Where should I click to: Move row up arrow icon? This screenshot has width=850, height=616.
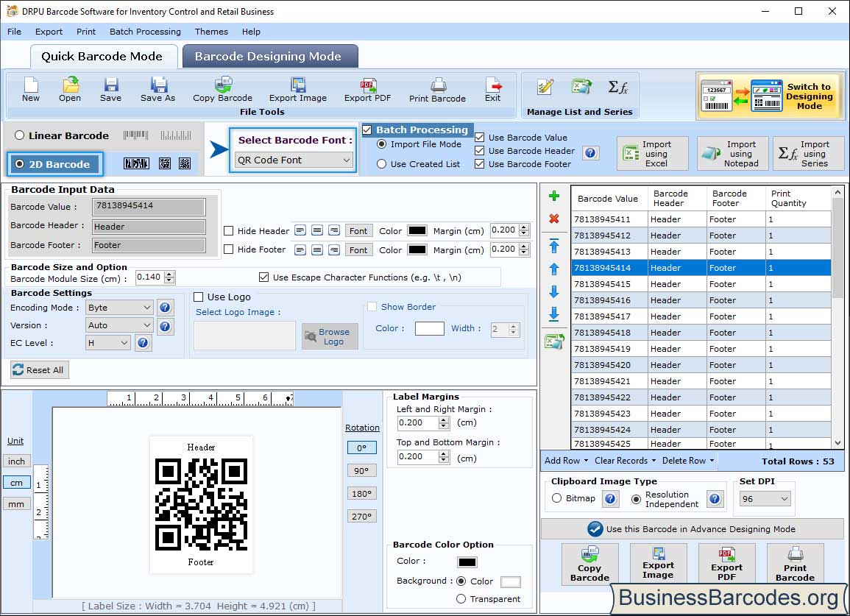(x=554, y=269)
